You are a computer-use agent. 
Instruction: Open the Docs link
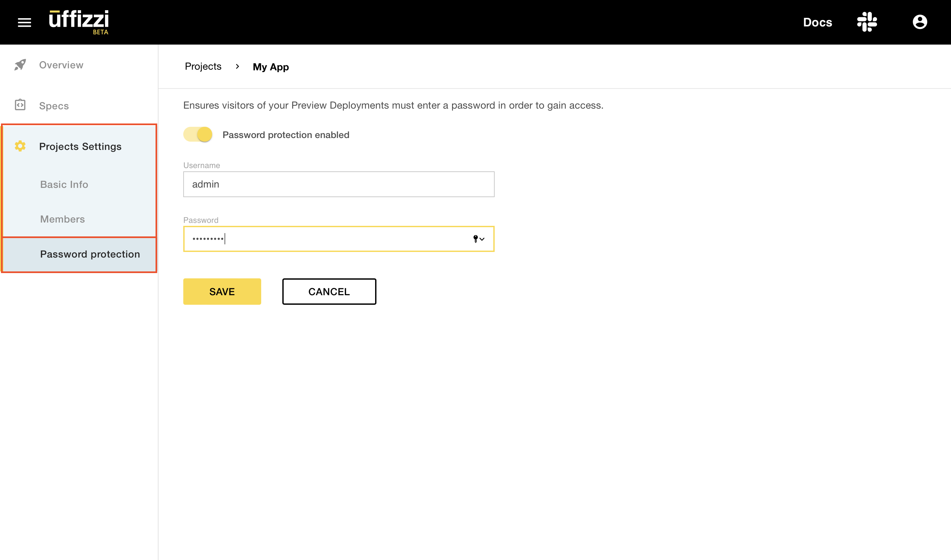817,22
